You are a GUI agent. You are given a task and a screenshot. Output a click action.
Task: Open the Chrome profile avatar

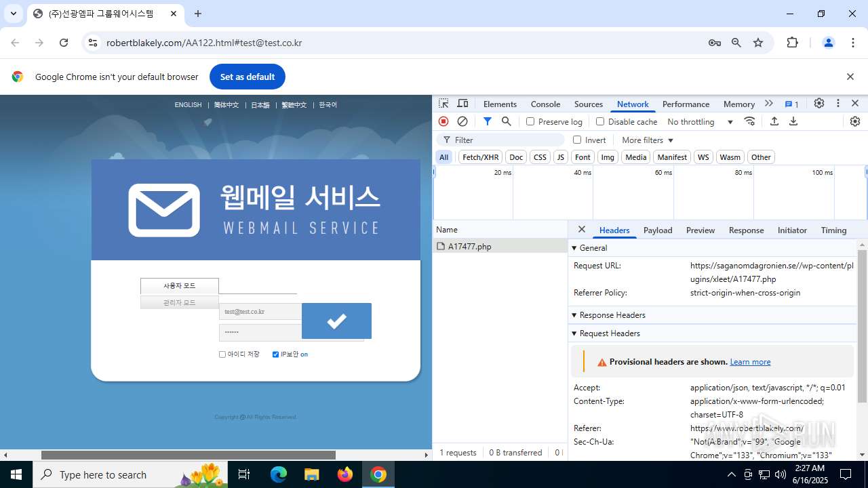point(828,43)
